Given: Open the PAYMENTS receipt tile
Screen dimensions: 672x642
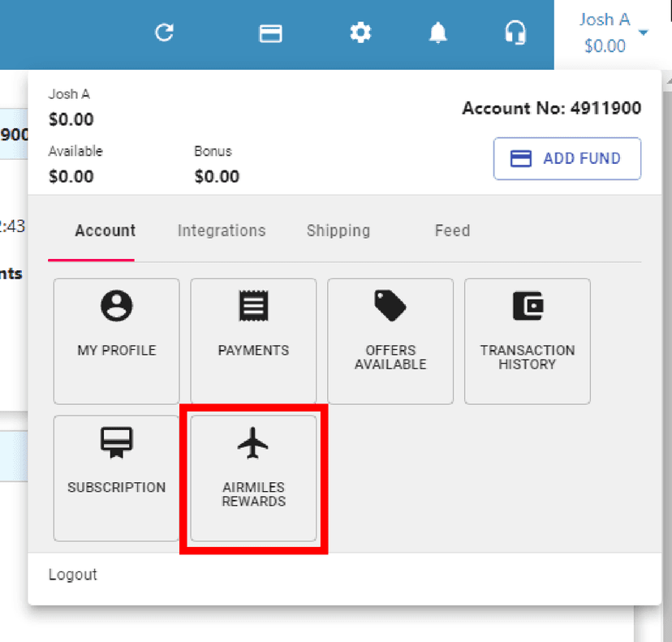Looking at the screenshot, I should [x=253, y=341].
